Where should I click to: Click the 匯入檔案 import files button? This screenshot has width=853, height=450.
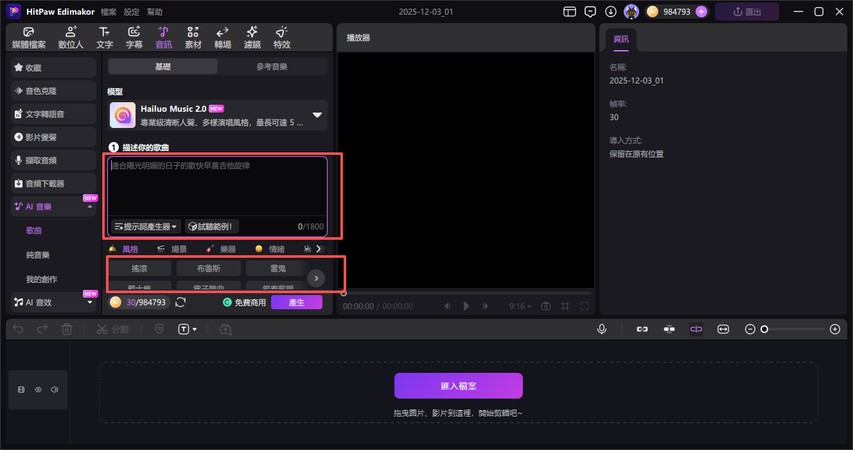459,386
